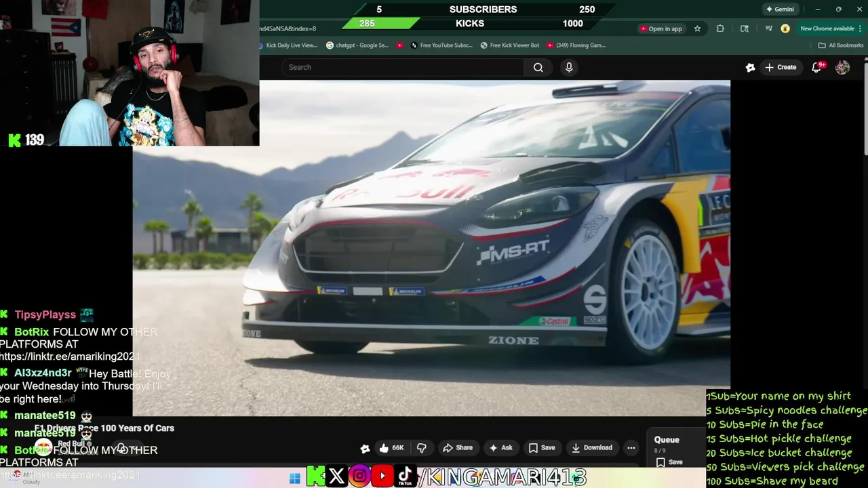868x488 pixels.
Task: Click the Ask button under video
Action: coord(501,448)
